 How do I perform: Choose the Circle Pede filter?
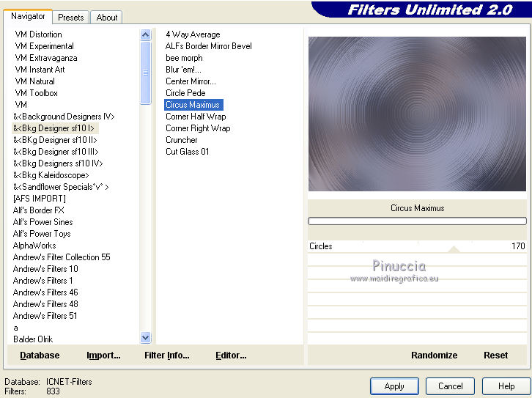point(185,93)
